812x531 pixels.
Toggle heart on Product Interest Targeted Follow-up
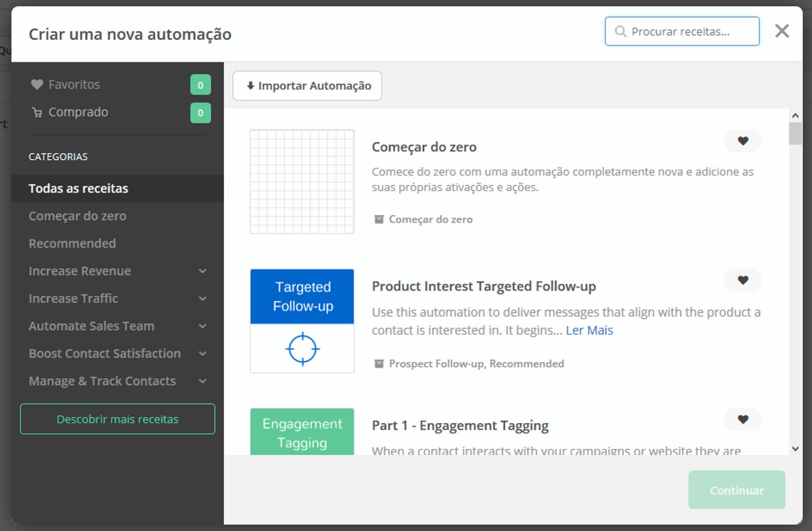(x=742, y=280)
